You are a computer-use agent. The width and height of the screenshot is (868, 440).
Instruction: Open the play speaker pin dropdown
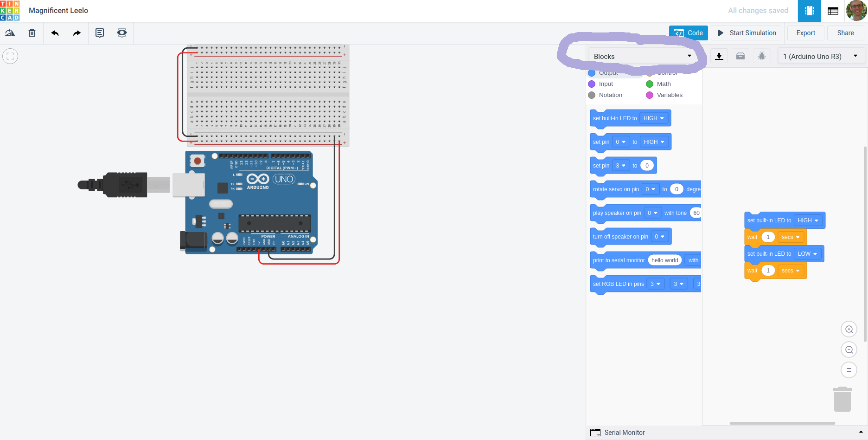(x=653, y=213)
